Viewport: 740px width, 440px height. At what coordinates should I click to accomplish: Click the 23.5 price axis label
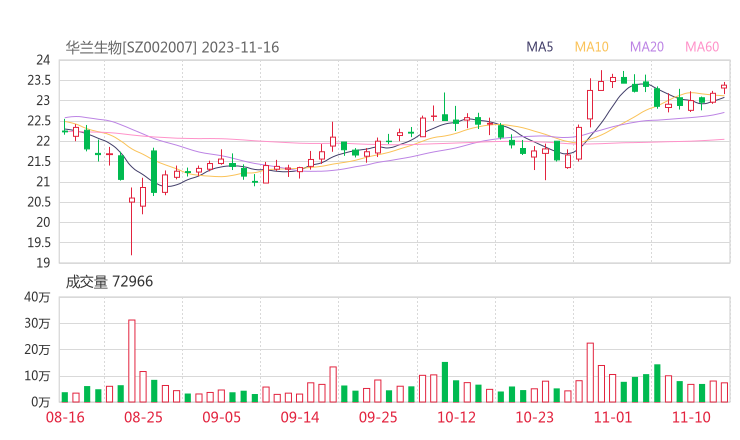click(39, 80)
